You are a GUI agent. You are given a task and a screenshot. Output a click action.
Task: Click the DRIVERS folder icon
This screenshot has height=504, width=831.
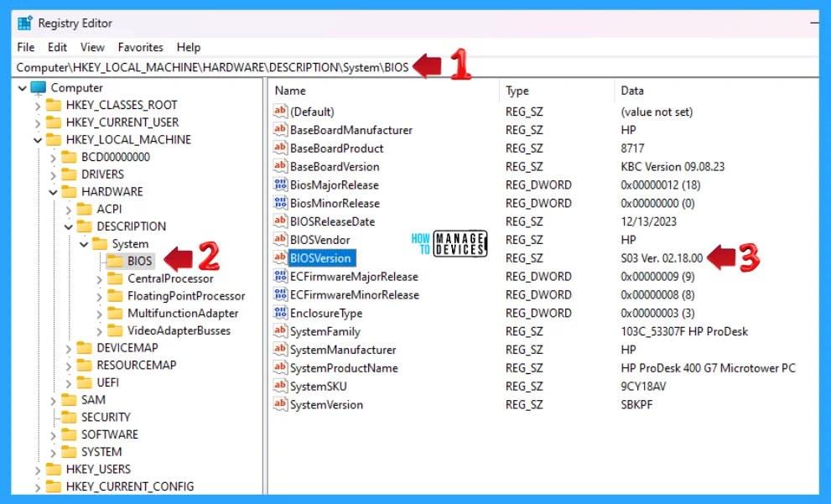coord(69,174)
